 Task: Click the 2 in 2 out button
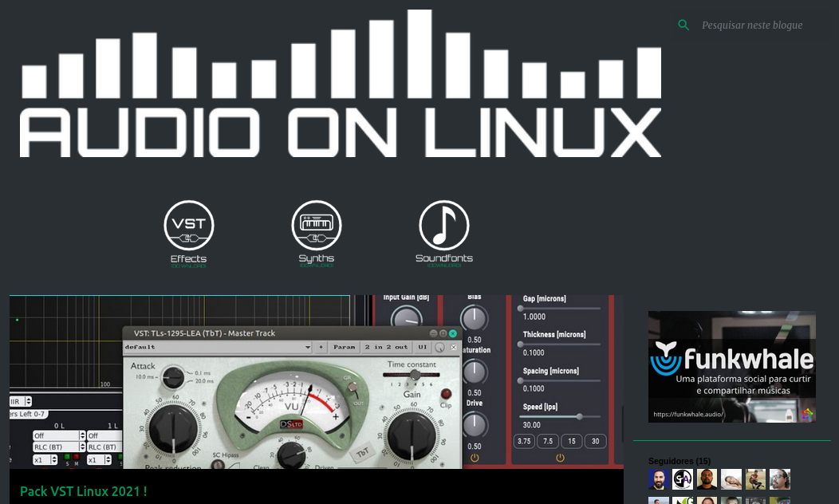click(386, 347)
